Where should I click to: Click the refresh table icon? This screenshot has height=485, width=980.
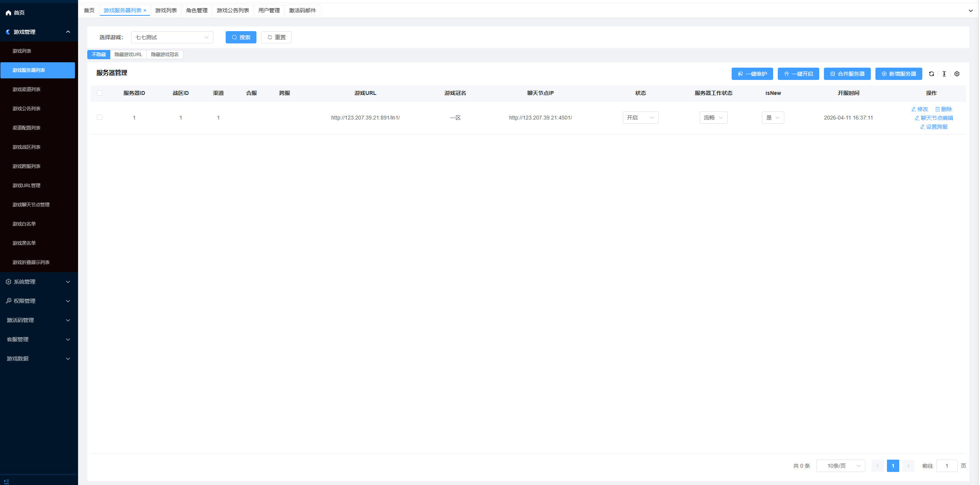(932, 74)
